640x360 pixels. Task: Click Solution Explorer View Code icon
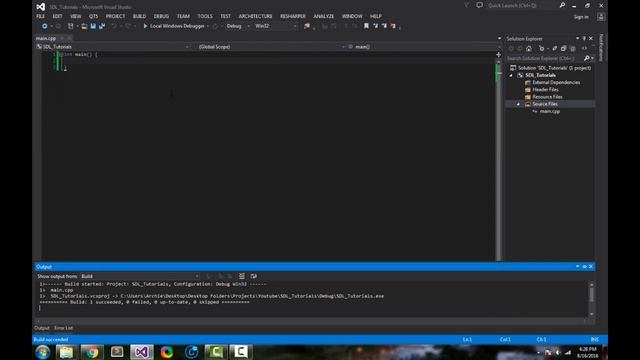click(x=584, y=49)
